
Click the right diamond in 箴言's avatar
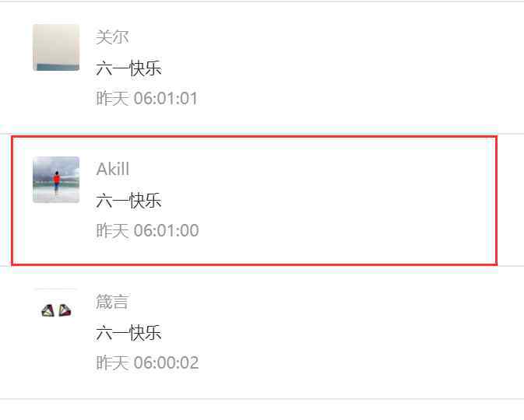(x=65, y=310)
